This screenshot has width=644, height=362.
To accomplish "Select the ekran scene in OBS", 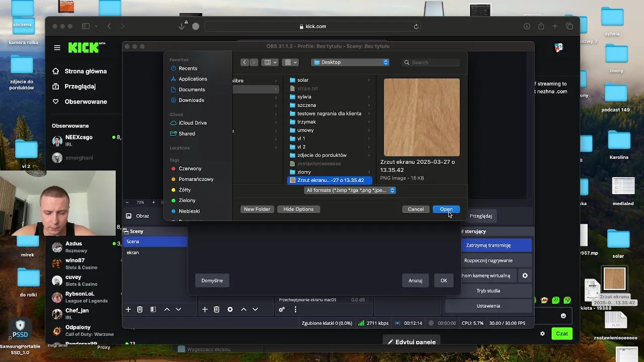I will (155, 252).
